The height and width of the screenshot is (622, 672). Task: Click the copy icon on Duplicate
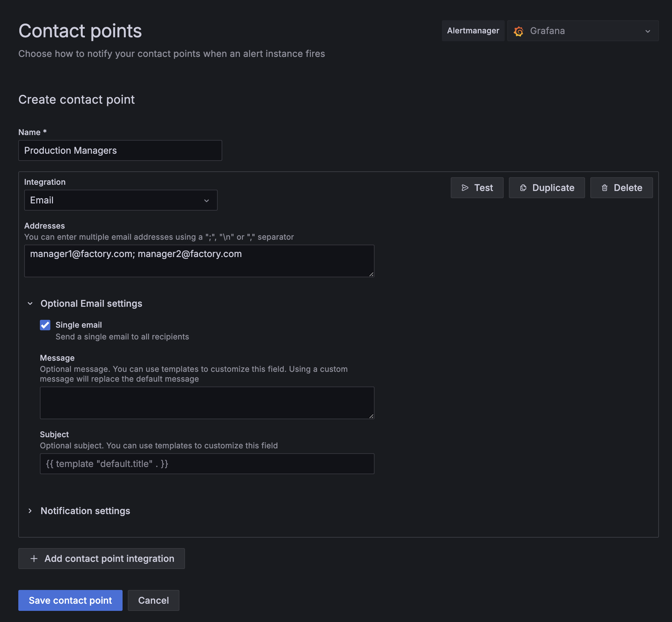coord(523,188)
